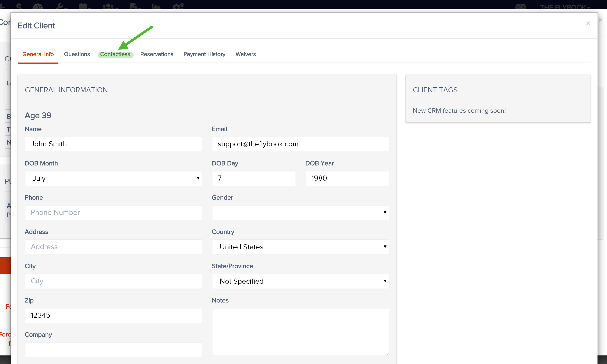Click the CLIENT TAGS heading
Viewport: 607px width, 364px height.
pyautogui.click(x=435, y=90)
